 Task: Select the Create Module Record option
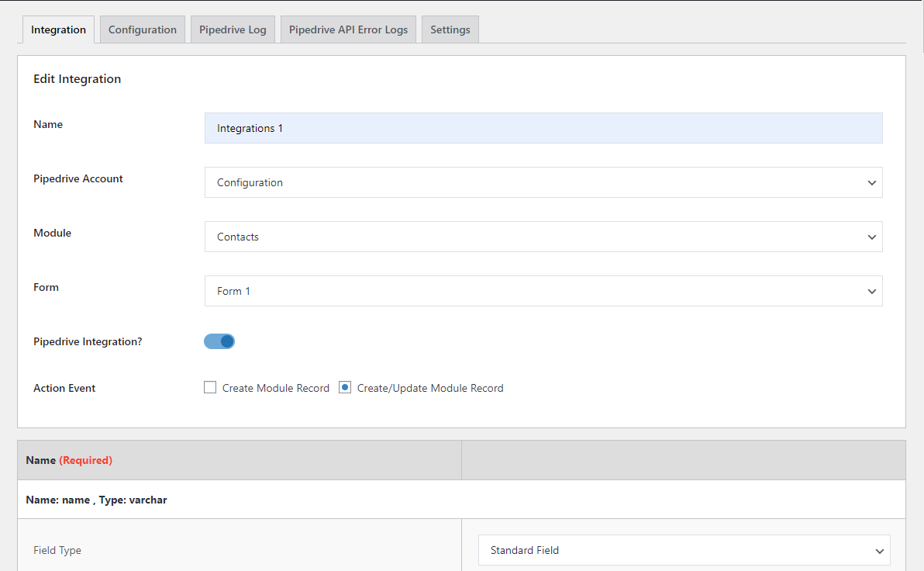coord(210,388)
